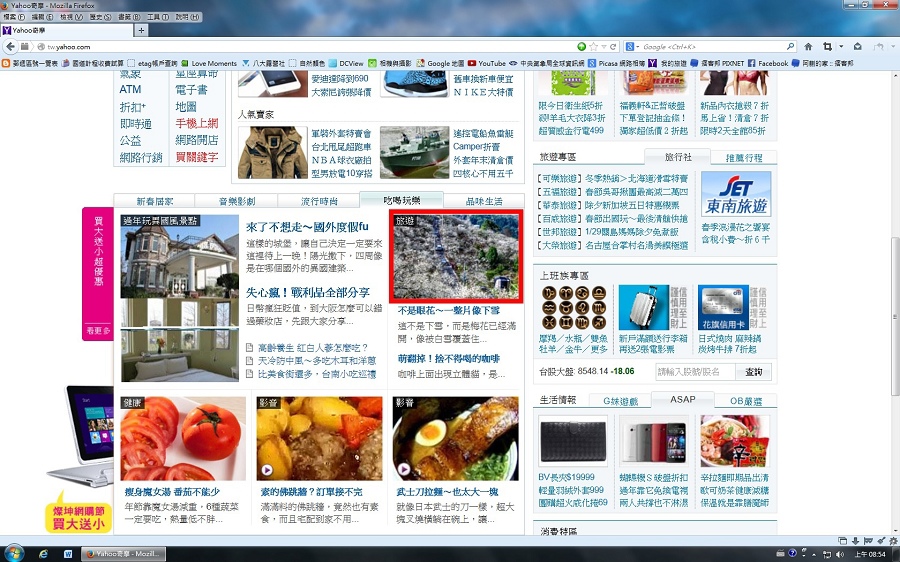Open the 檔案(F) menu
This screenshot has height=562, width=900.
coord(14,17)
